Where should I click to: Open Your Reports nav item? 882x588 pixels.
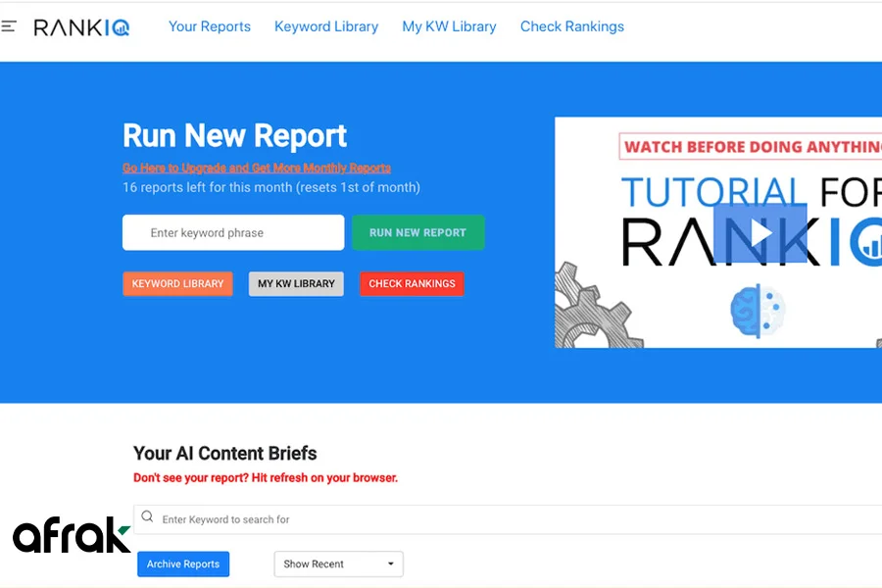pos(210,26)
